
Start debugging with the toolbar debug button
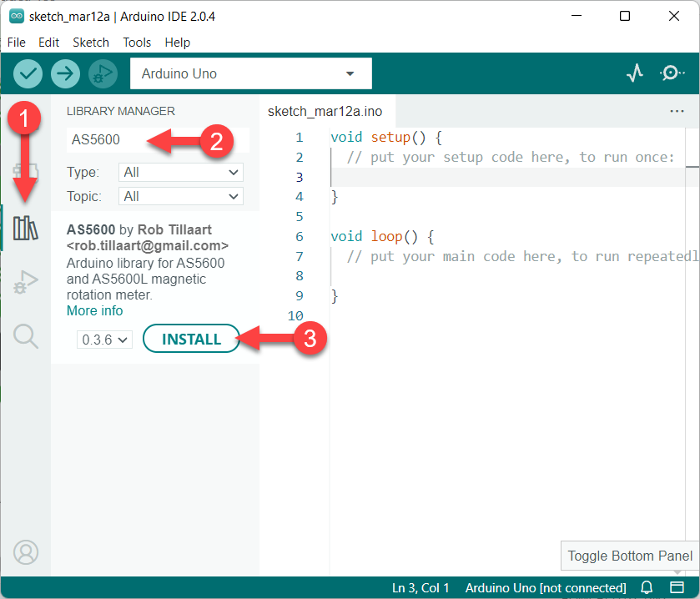pyautogui.click(x=103, y=73)
